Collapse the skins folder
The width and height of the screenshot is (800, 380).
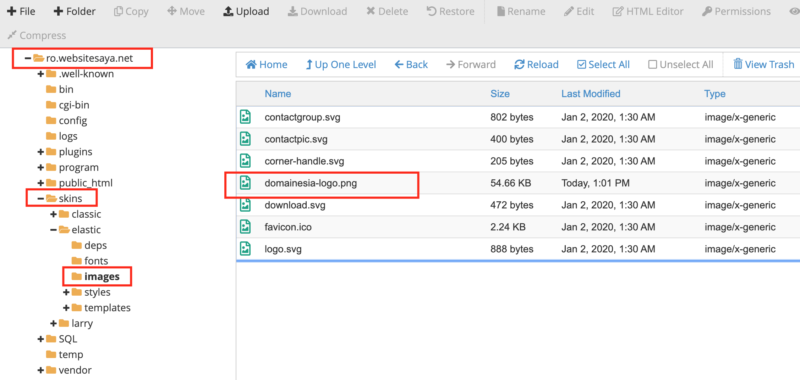(40, 198)
